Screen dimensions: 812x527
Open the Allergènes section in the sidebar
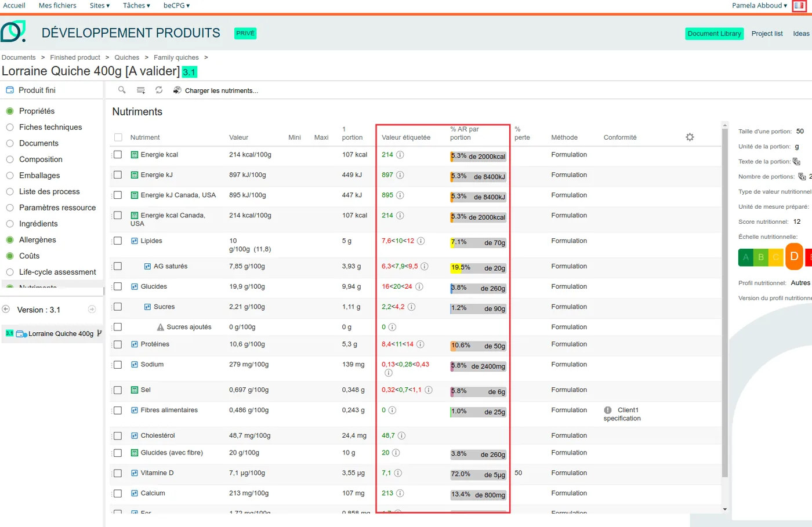tap(38, 240)
